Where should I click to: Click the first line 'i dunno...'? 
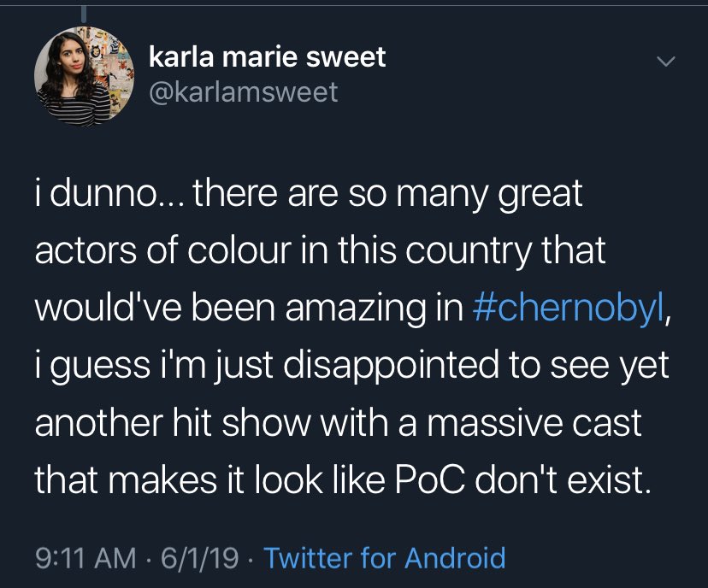109,194
